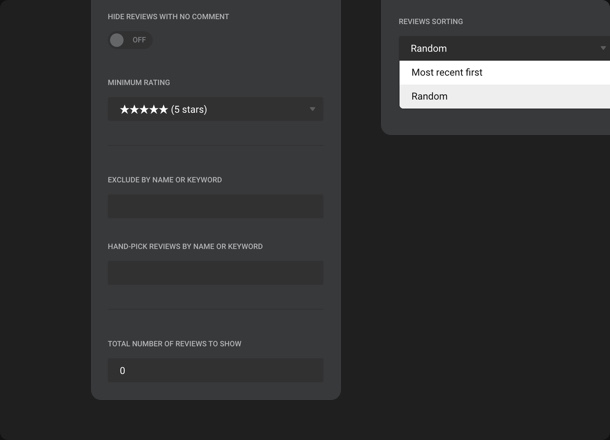The width and height of the screenshot is (610, 440).
Task: Focus the Exclude By Name Or Keyword field
Action: [215, 206]
